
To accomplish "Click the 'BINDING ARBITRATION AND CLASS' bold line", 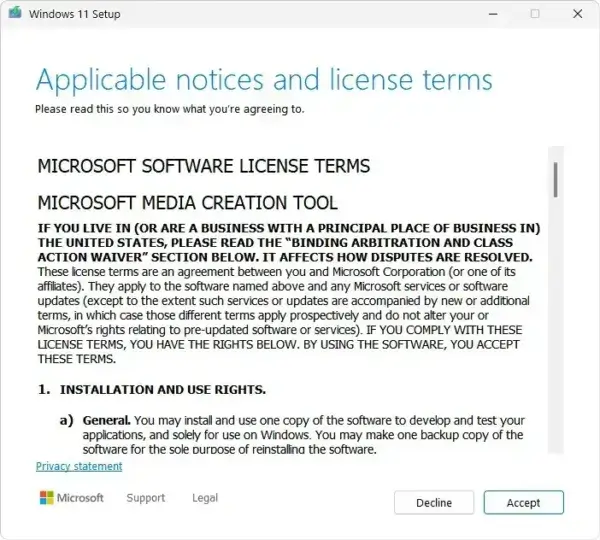I will point(275,243).
